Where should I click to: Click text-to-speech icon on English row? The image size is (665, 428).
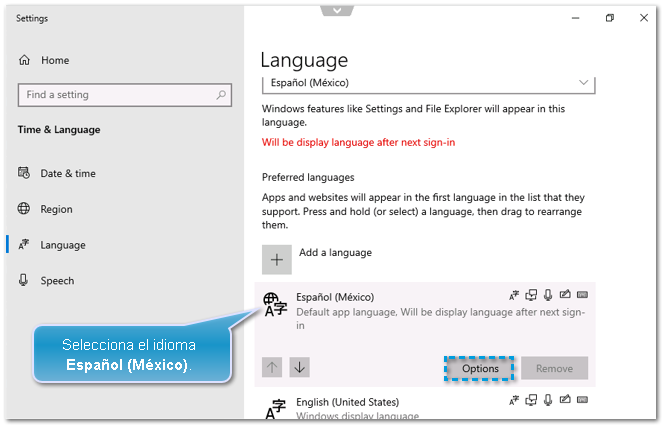click(531, 400)
